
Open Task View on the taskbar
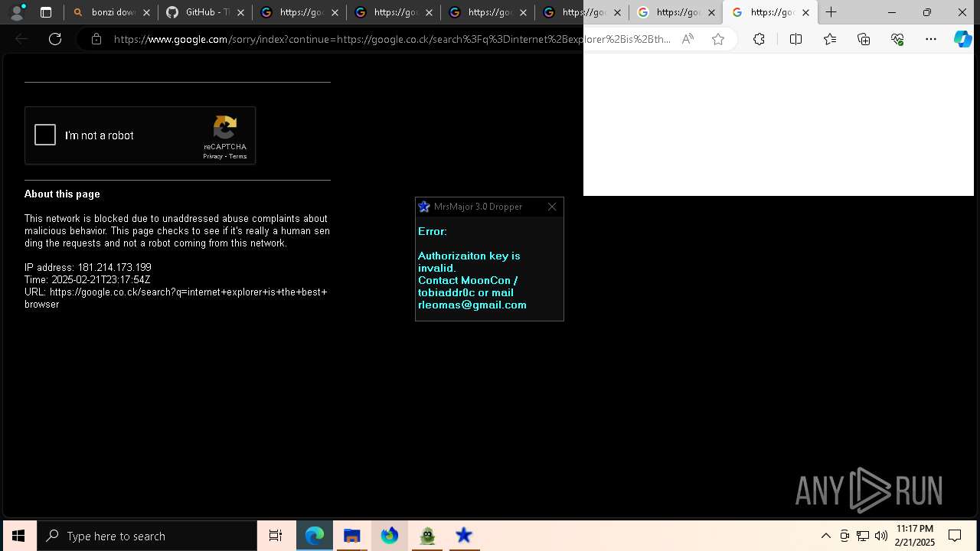276,536
